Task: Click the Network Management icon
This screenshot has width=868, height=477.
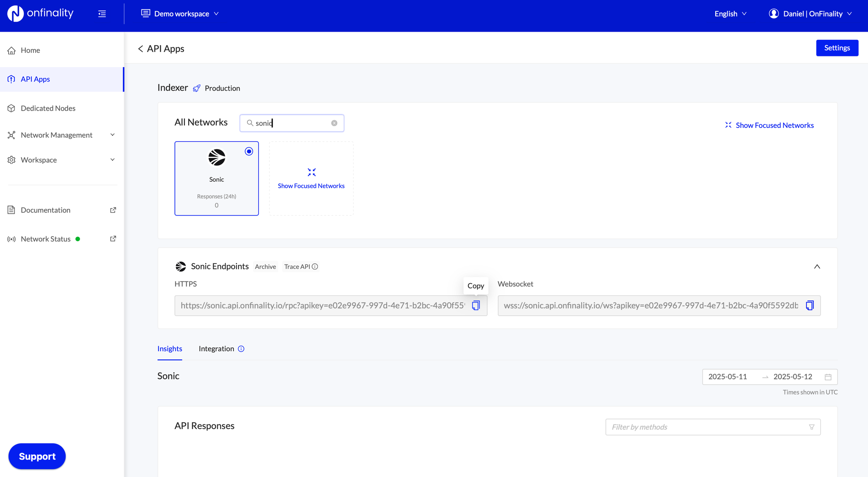Action: [11, 135]
